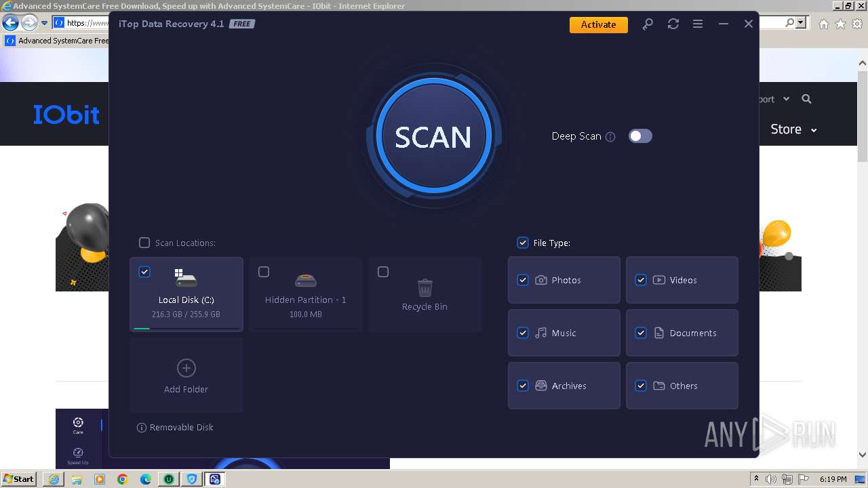The height and width of the screenshot is (488, 868).
Task: Click the Removable Disk label
Action: click(x=182, y=428)
